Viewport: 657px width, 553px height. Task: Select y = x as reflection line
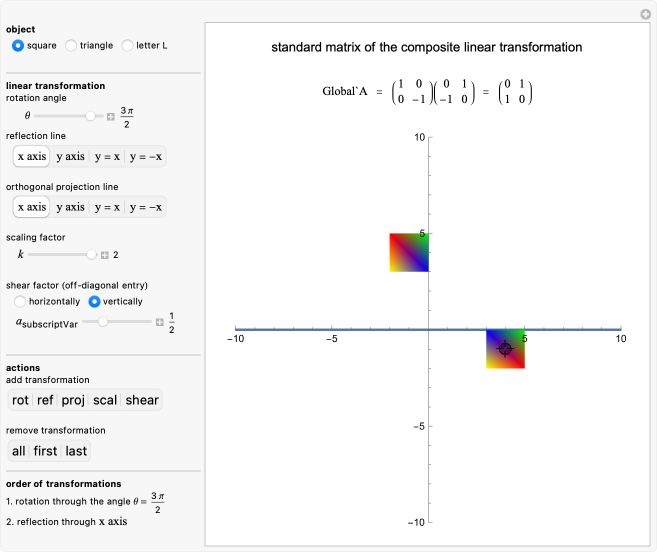107,156
